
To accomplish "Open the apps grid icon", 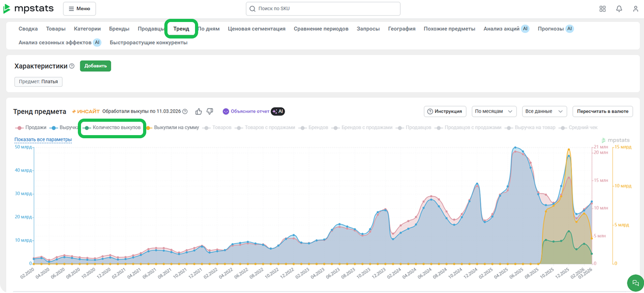I will [x=602, y=9].
